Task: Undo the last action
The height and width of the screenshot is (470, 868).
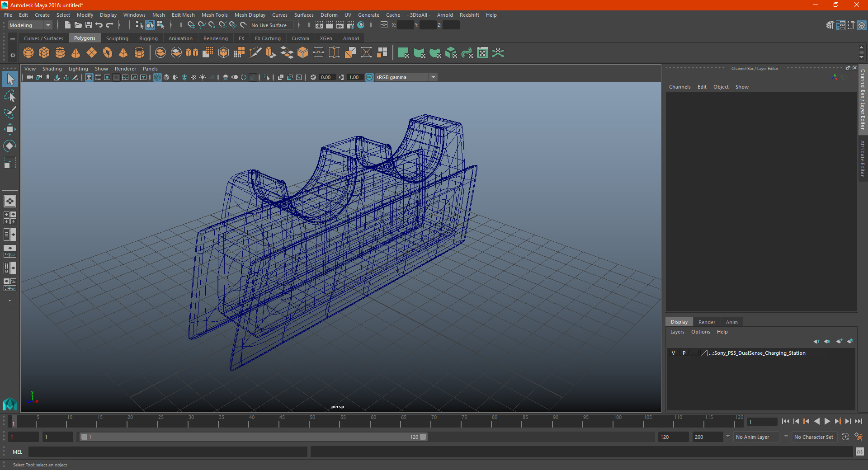Action: 99,25
